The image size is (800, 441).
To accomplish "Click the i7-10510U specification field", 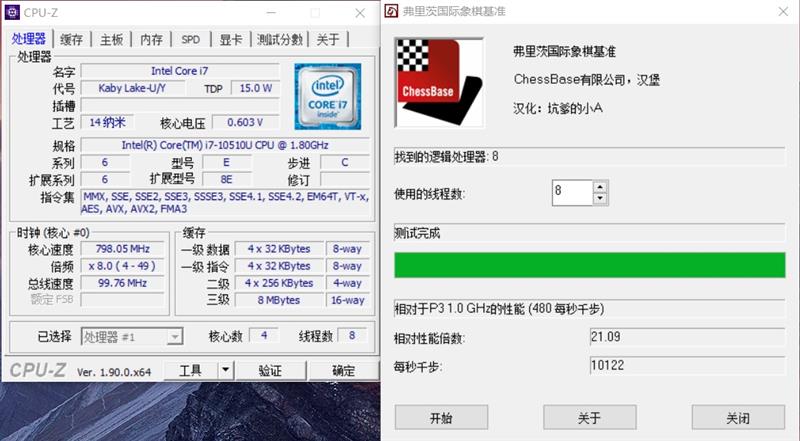I will [x=225, y=145].
